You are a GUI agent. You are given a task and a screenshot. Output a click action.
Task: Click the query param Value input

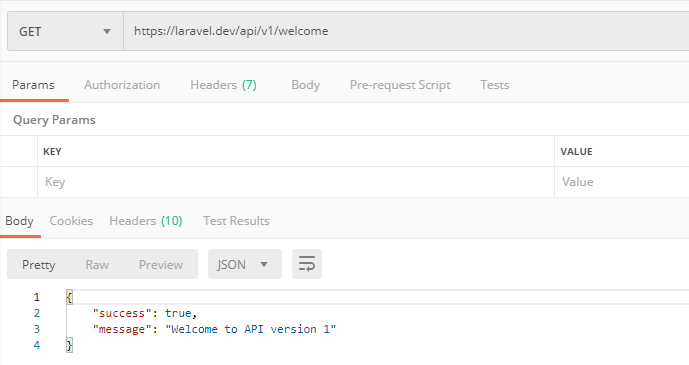622,182
